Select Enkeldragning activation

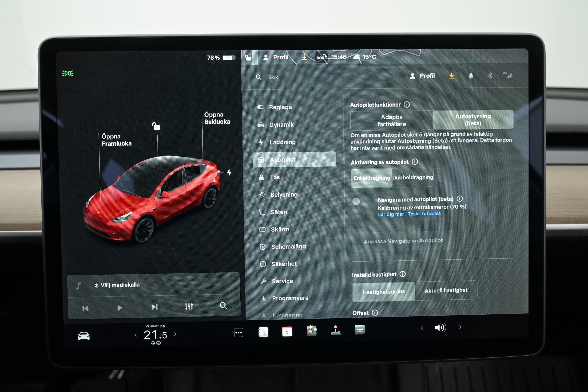pyautogui.click(x=372, y=178)
